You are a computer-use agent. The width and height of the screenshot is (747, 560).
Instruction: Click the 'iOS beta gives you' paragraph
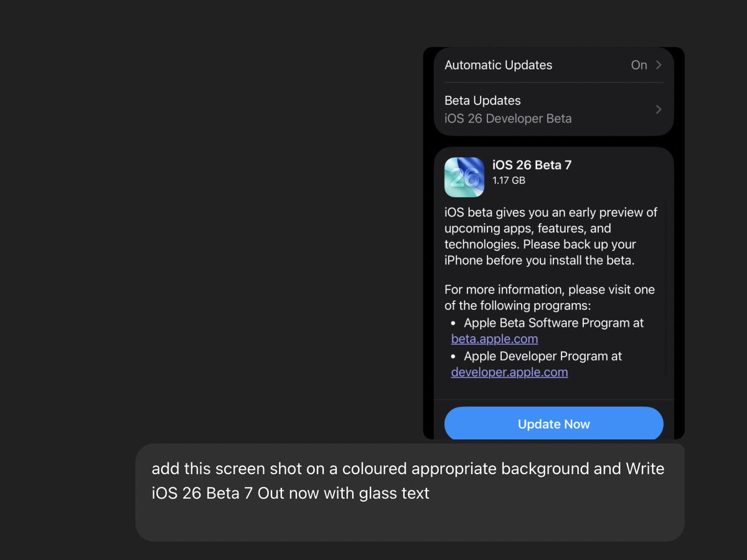click(x=551, y=236)
